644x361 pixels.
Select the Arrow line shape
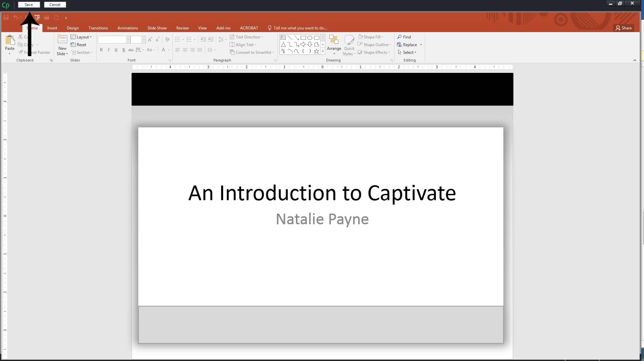coord(297,38)
